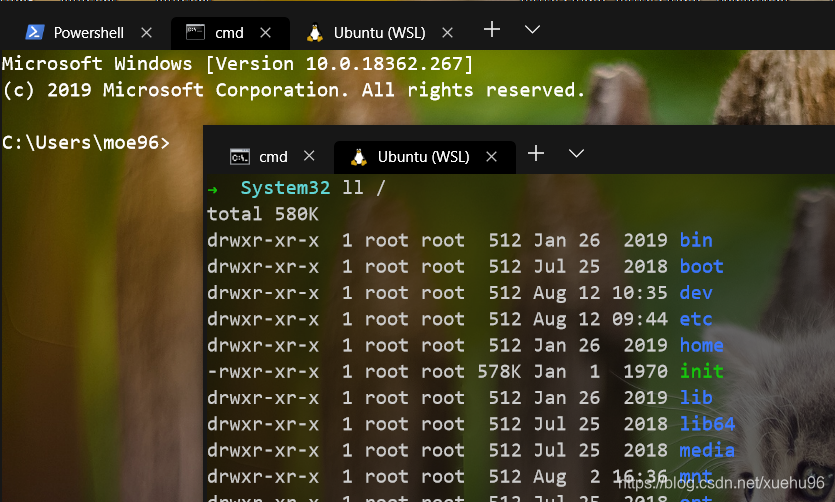The width and height of the screenshot is (835, 502).
Task: Switch to Ubuntu (WSL) tab in back window
Action: (x=379, y=33)
